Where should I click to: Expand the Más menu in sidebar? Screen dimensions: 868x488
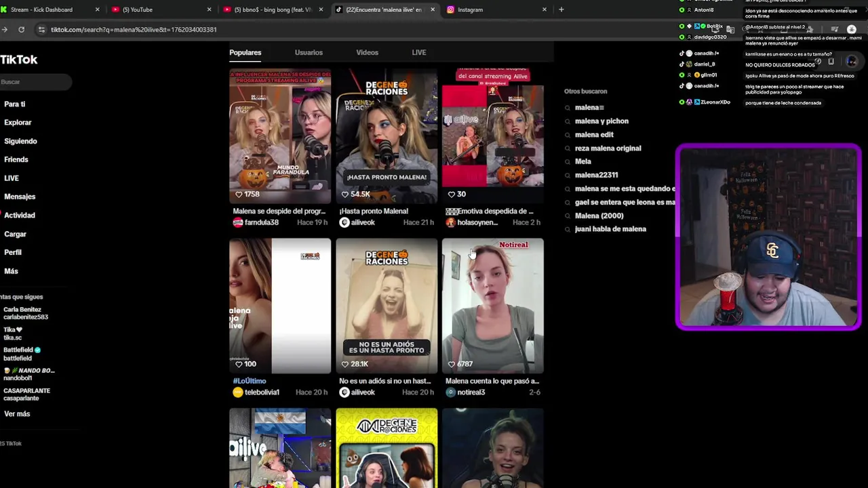tap(11, 271)
